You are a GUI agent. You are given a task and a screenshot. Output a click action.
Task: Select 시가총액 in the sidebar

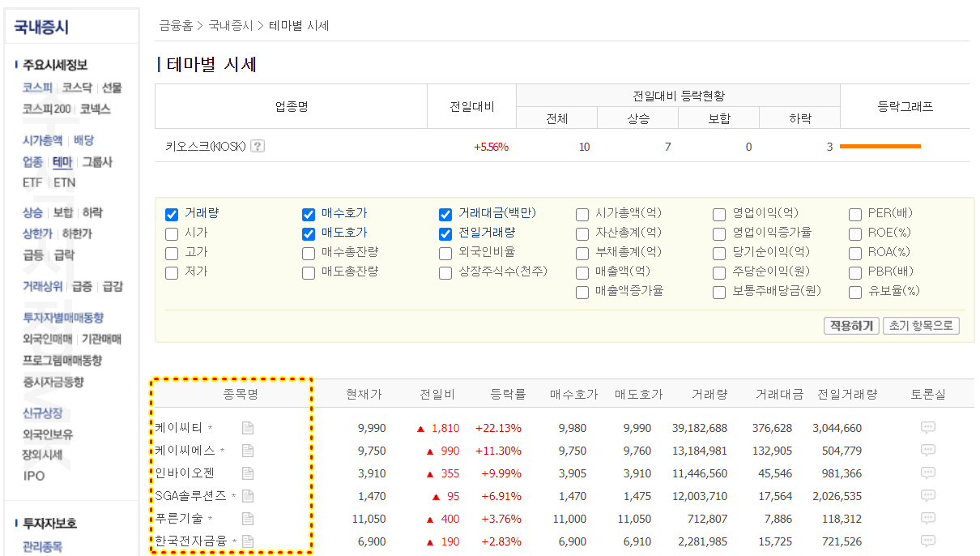[x=42, y=140]
